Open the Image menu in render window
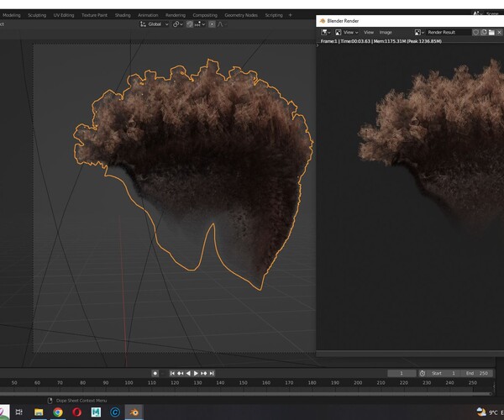The image size is (504, 420). pyautogui.click(x=386, y=32)
